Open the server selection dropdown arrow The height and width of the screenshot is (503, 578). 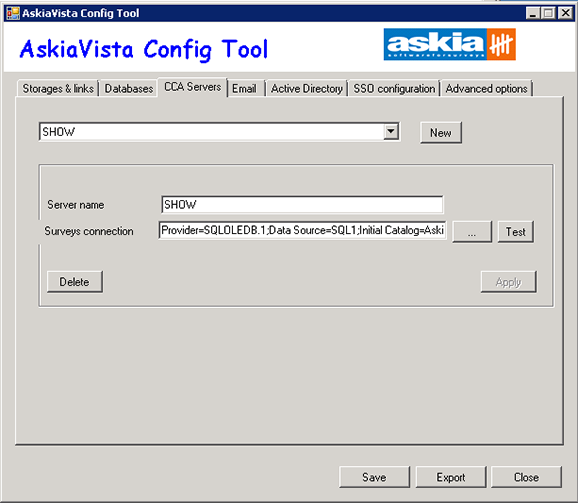point(391,132)
